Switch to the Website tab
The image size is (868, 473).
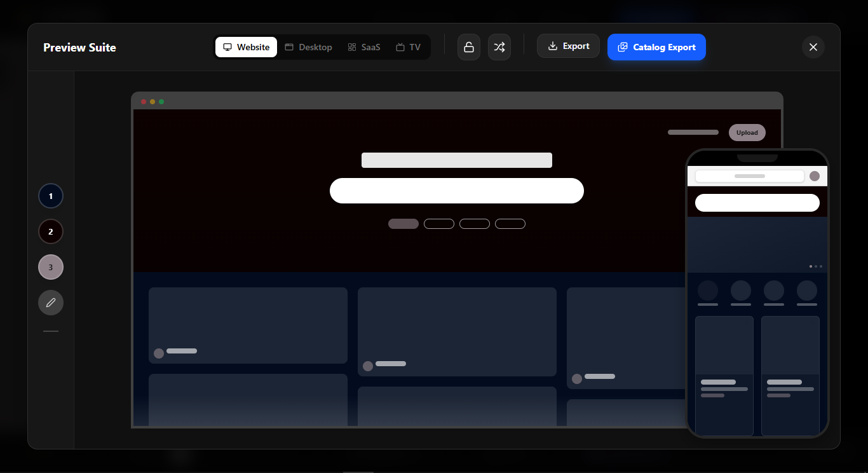tap(246, 47)
